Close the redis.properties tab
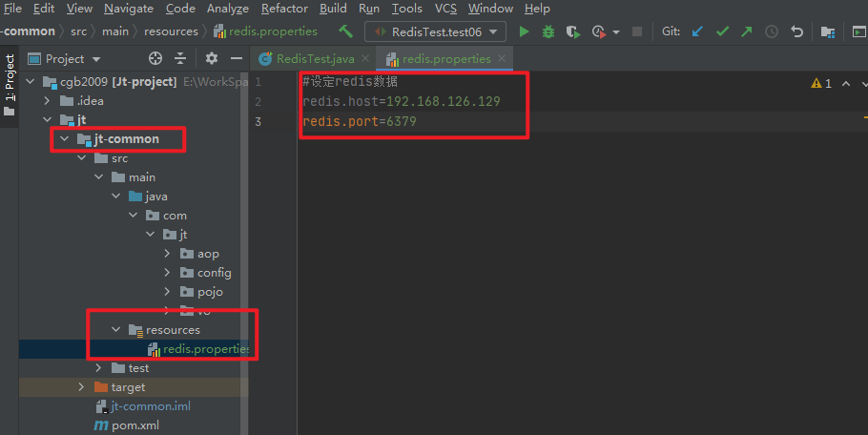868x435 pixels. point(501,58)
